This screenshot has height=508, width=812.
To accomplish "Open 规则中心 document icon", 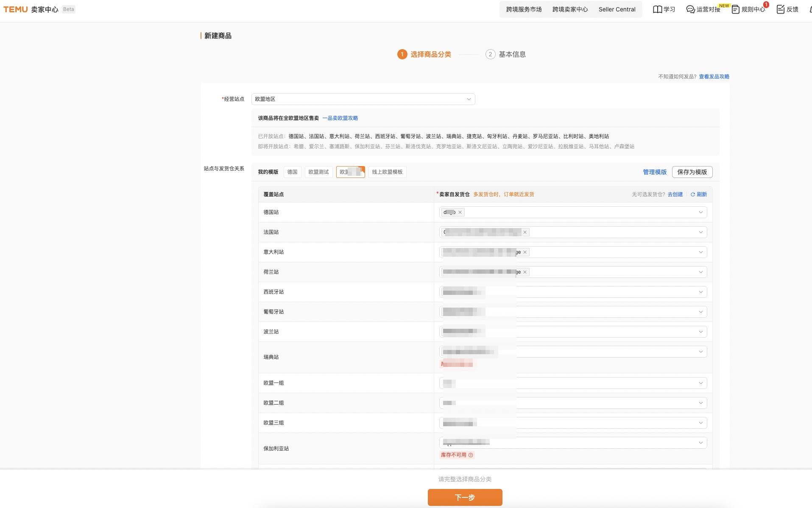I will 736,9.
